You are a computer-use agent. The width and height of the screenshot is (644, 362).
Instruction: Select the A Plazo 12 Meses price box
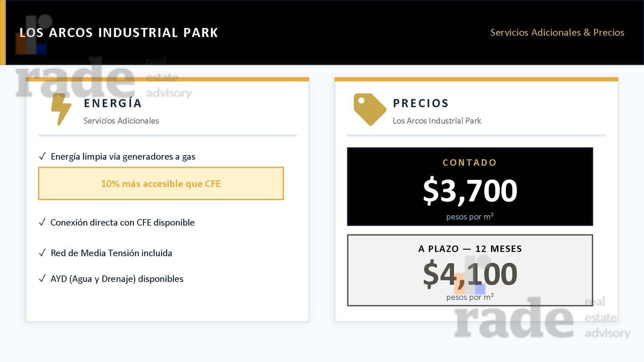(470, 270)
